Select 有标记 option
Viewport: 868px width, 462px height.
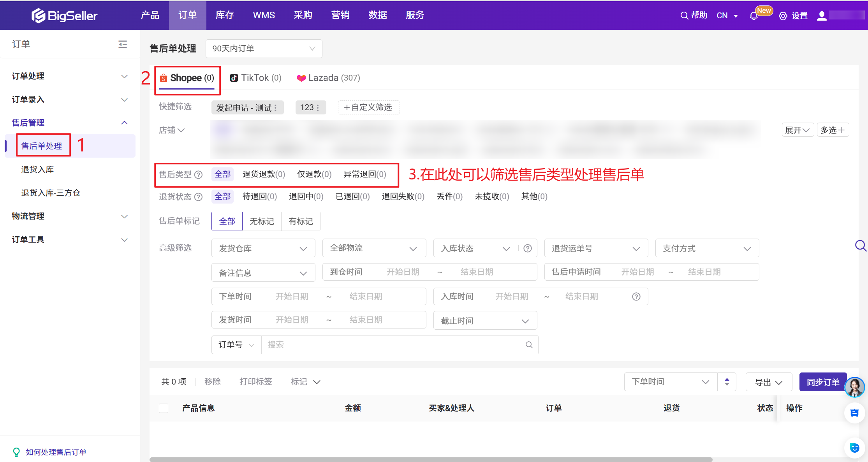301,221
